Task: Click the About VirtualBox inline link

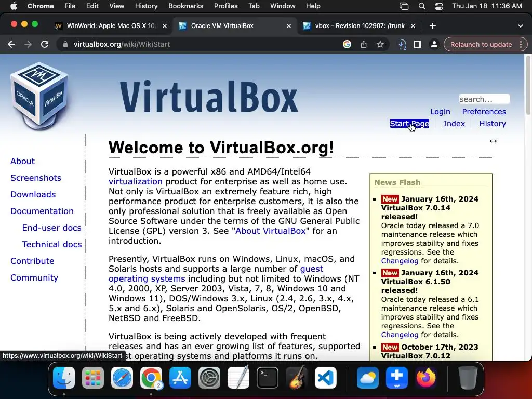Action: coord(270,231)
